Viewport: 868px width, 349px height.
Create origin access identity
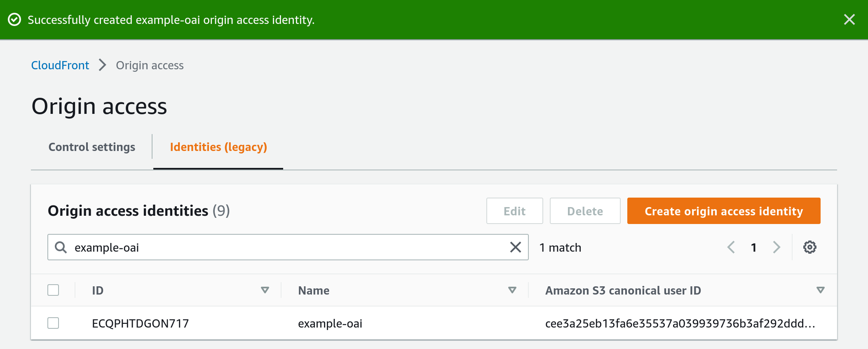(x=723, y=211)
